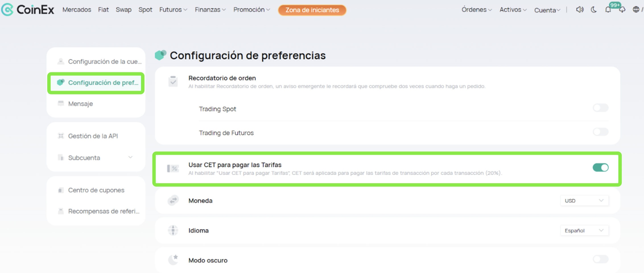Turn on the Modo oscuro toggle

[x=600, y=259]
